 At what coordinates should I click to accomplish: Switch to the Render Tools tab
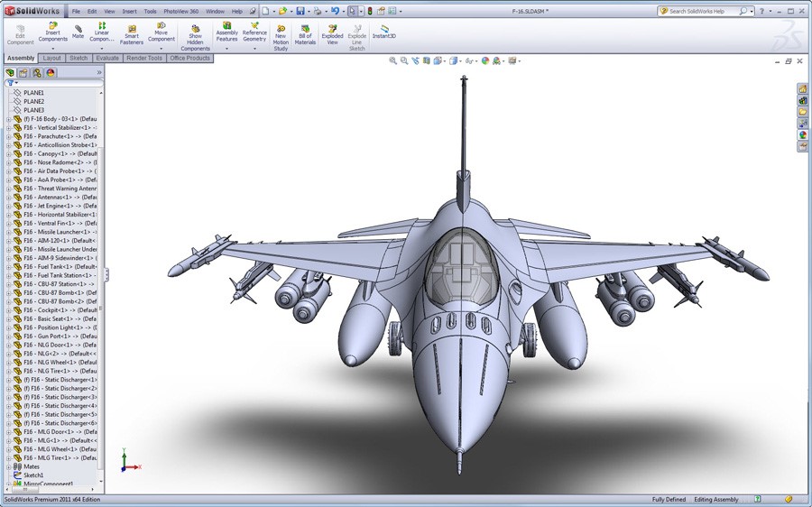point(144,58)
